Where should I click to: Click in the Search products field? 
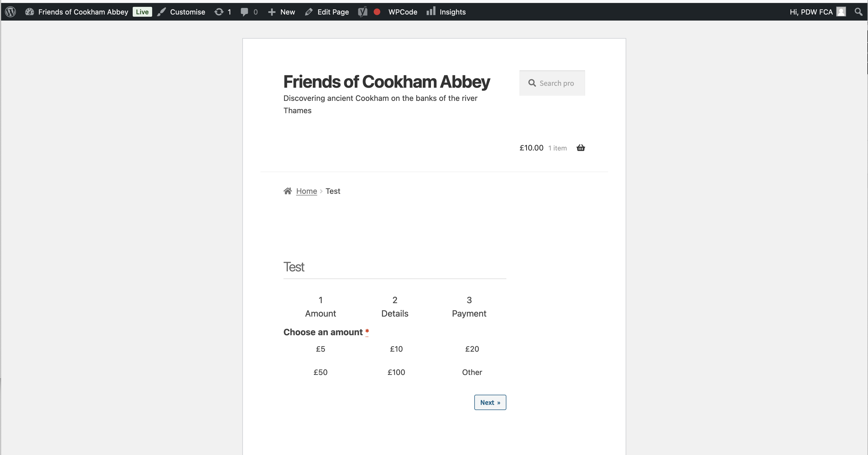tap(552, 83)
